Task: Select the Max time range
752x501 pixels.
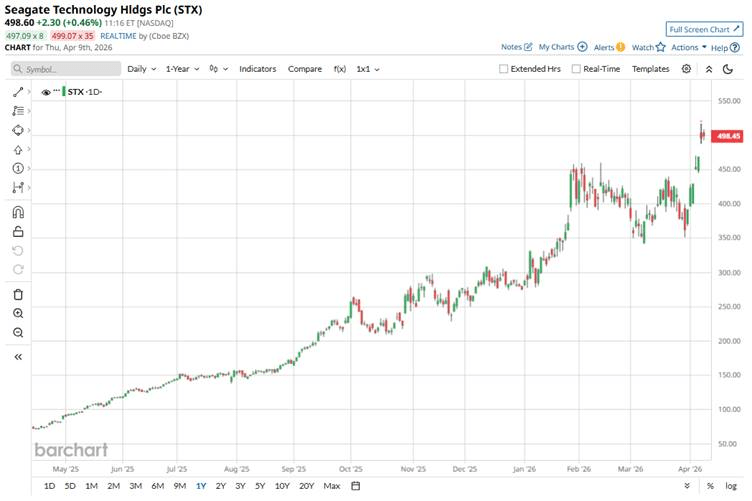Action: click(x=331, y=486)
